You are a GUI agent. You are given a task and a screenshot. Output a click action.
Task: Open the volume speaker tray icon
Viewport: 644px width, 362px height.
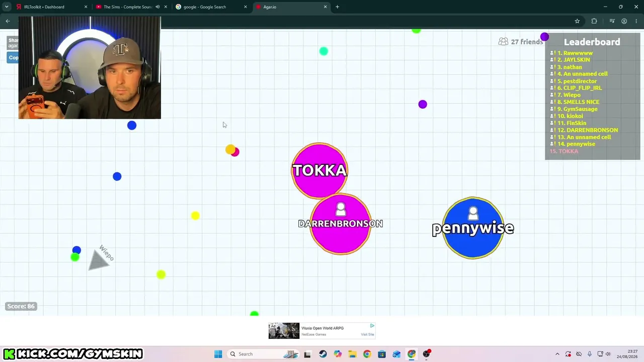[608, 354]
